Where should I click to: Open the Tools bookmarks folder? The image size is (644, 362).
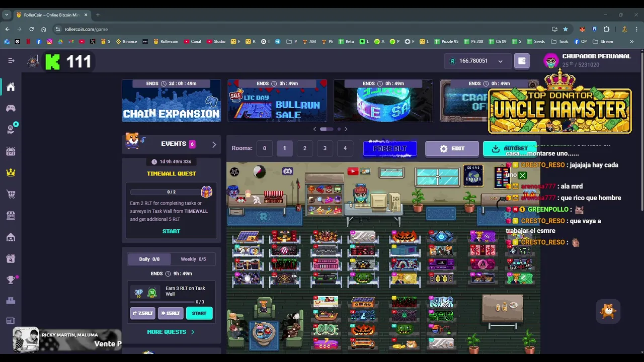559,41
